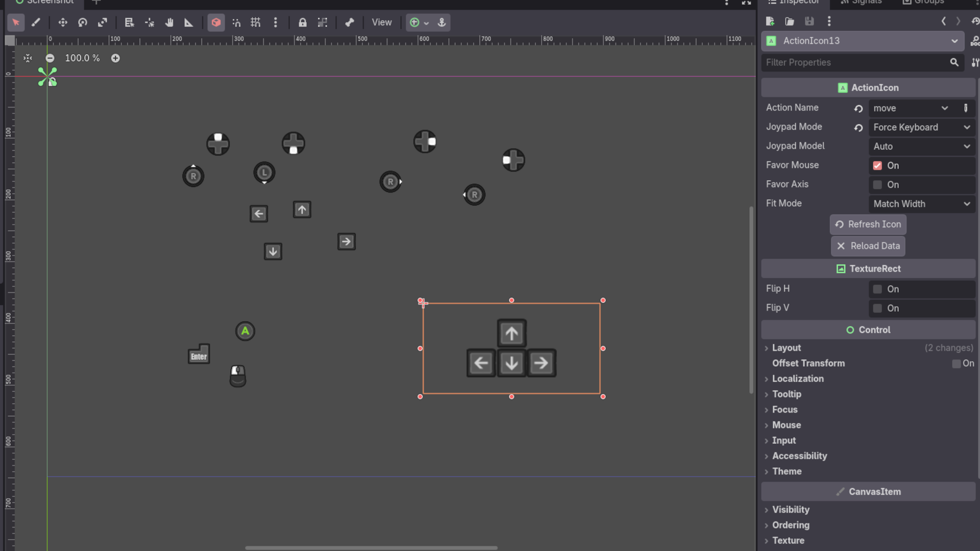Create a new resource in the Inspector
The height and width of the screenshot is (551, 980).
click(x=770, y=21)
